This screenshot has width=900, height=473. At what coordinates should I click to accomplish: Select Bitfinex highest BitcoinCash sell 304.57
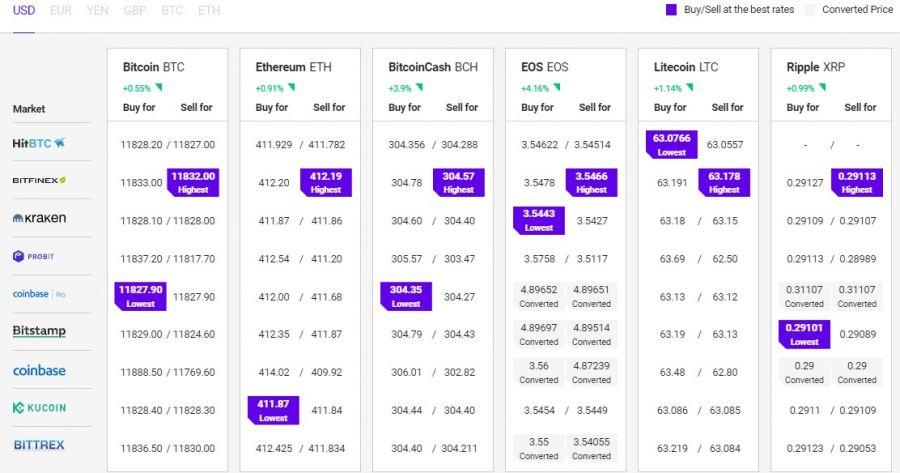[x=459, y=182]
